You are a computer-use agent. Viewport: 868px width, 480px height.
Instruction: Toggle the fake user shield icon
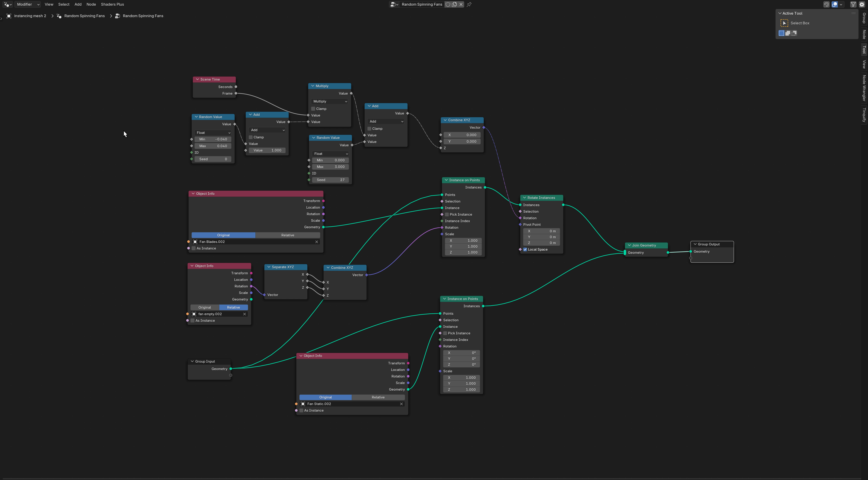(448, 4)
